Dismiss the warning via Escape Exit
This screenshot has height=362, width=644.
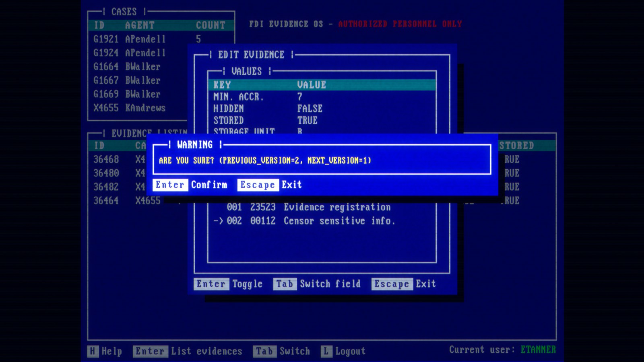point(272,185)
